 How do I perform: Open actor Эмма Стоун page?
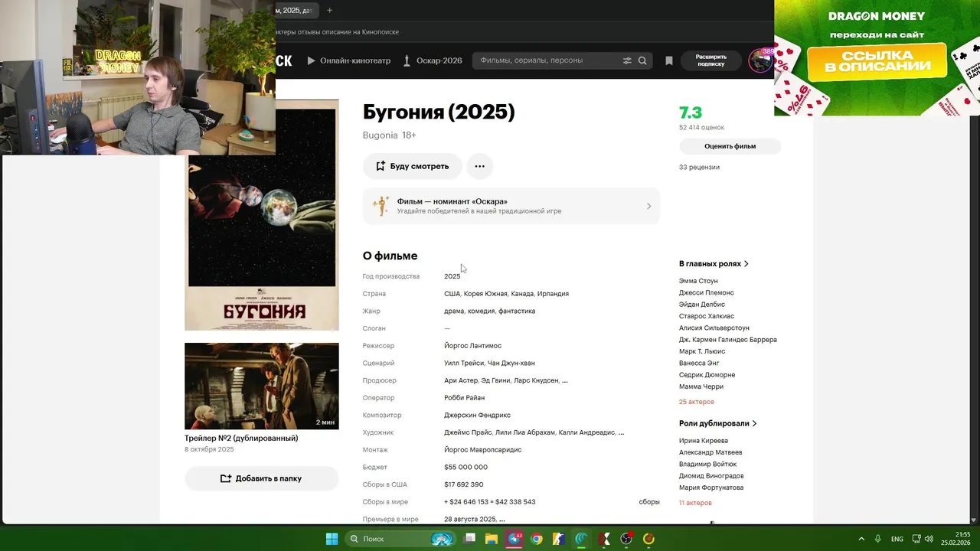698,281
